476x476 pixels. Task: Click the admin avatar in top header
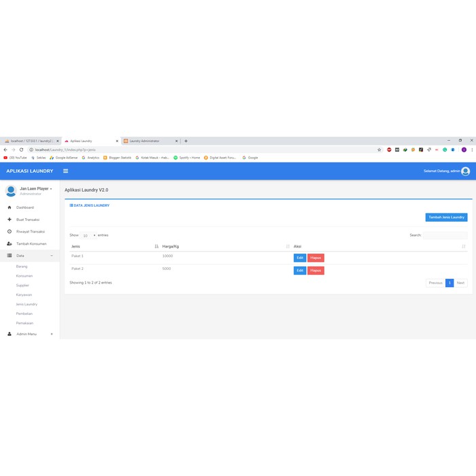click(x=465, y=171)
